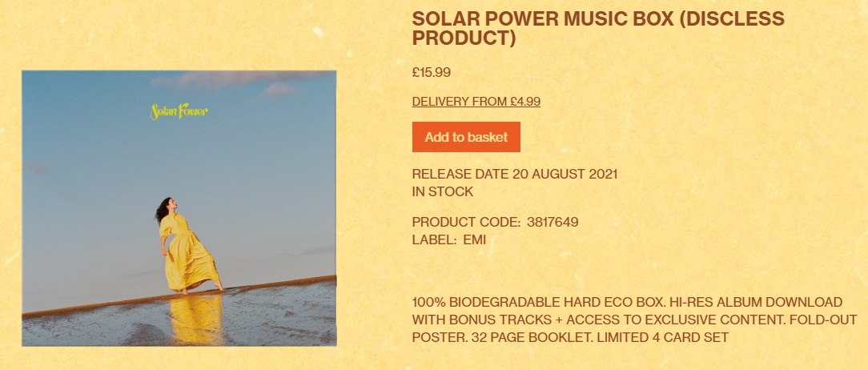Click the release date 20 August 2021 text
The width and height of the screenshot is (868, 370).
pos(515,174)
